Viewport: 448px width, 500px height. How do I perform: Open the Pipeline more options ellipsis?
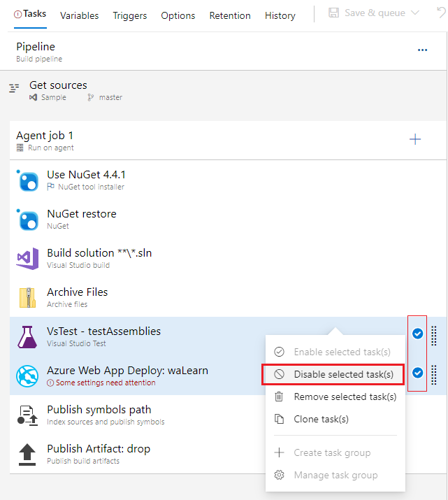pyautogui.click(x=423, y=50)
